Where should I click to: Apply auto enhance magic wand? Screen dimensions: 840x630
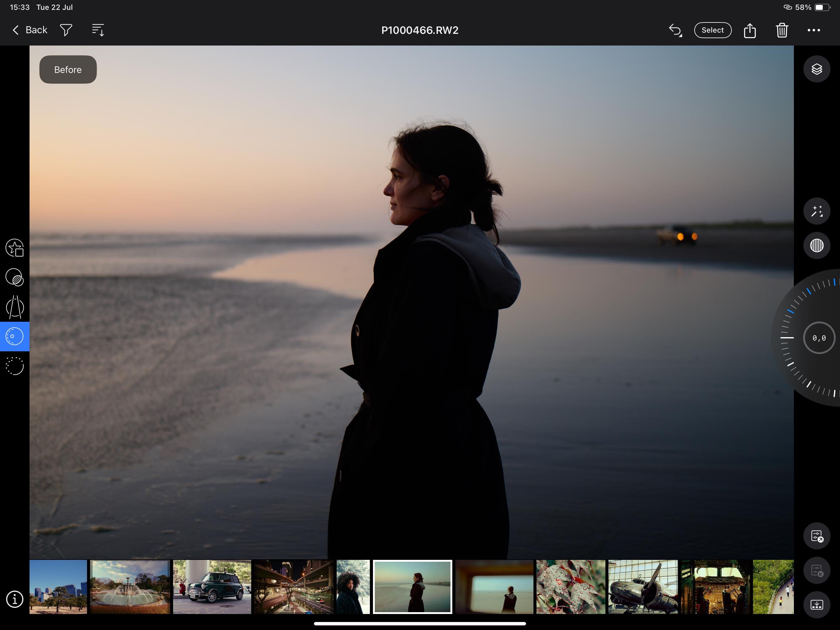tap(816, 211)
